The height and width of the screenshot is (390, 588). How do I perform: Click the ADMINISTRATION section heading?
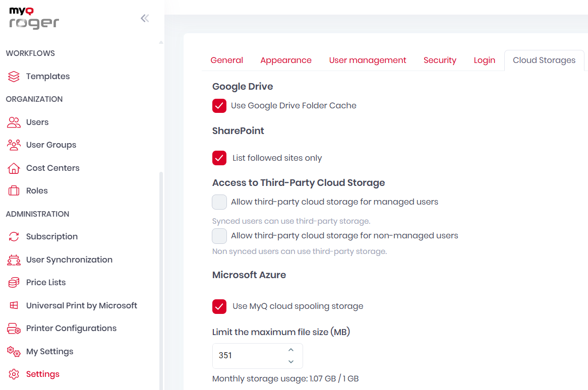[x=37, y=214]
